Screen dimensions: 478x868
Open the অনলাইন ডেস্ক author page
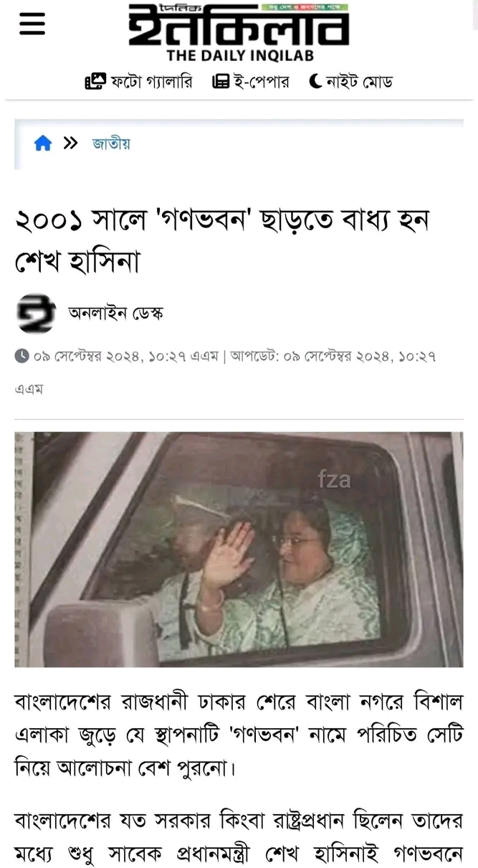pyautogui.click(x=115, y=313)
